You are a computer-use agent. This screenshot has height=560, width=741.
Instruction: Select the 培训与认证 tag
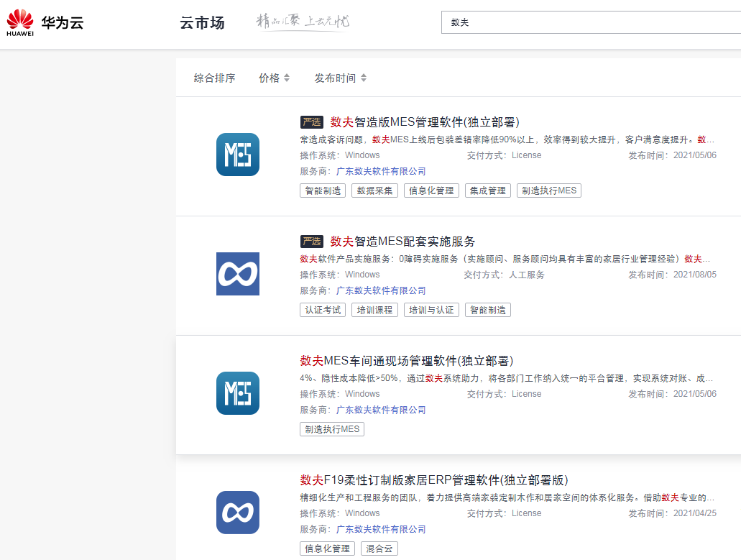[x=431, y=310]
